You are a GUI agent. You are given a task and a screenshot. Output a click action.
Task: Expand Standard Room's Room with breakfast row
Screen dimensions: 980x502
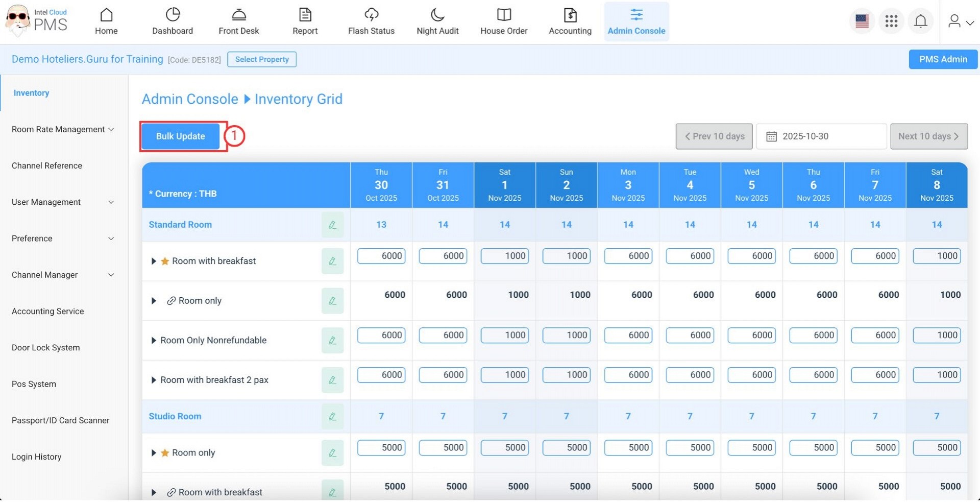point(154,261)
